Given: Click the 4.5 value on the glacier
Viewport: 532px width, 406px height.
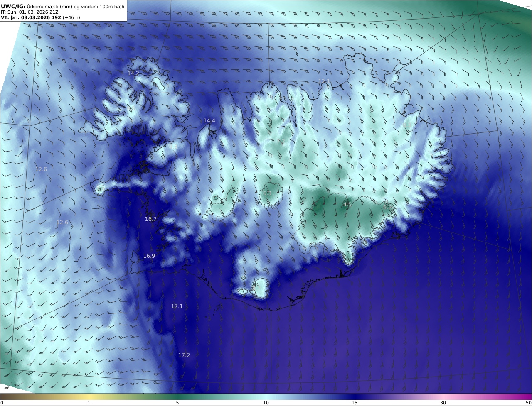Looking at the screenshot, I should pyautogui.click(x=347, y=205).
